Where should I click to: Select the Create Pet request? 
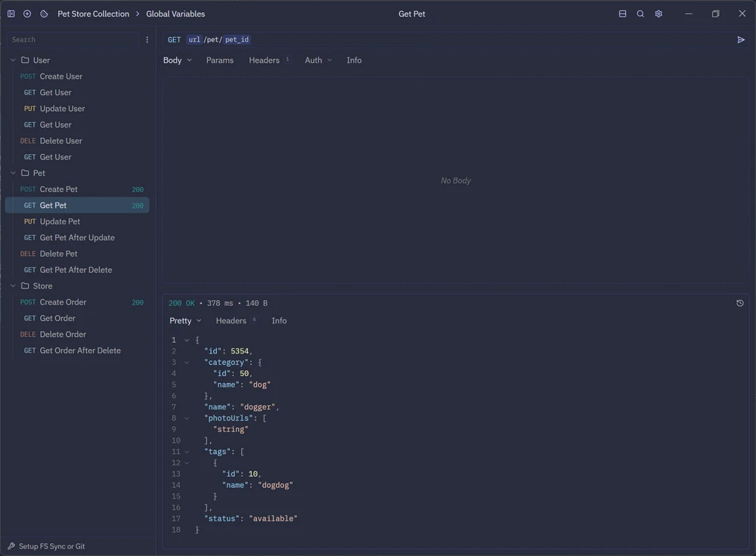point(77,190)
